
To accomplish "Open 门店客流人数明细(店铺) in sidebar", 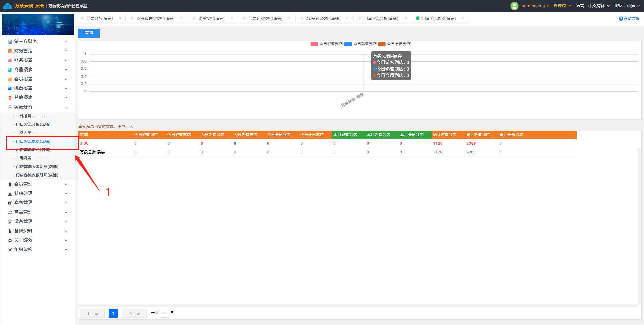I will [x=37, y=167].
